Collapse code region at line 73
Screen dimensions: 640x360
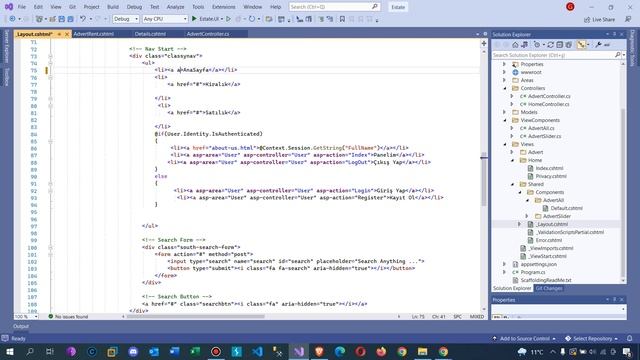coord(51,56)
